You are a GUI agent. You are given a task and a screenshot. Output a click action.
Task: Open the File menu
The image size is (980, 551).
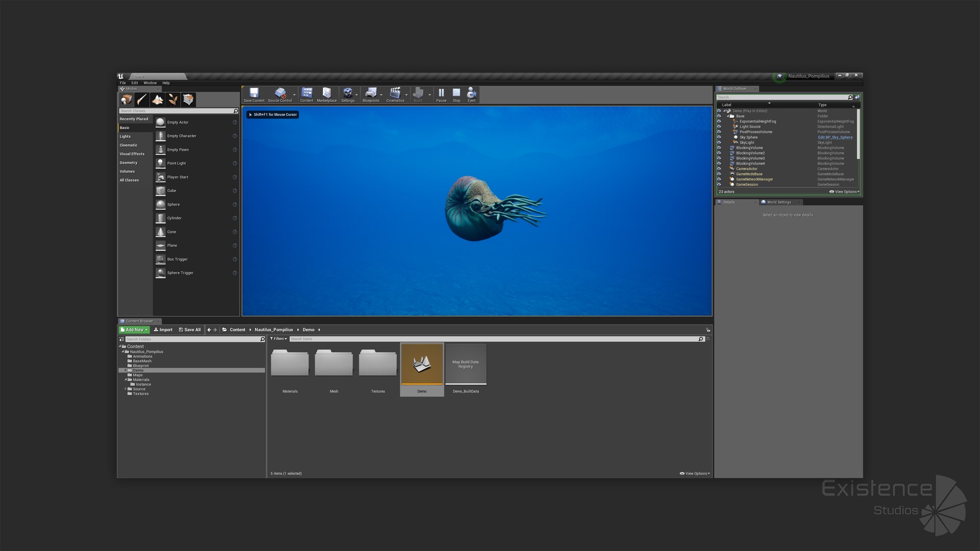pos(122,83)
